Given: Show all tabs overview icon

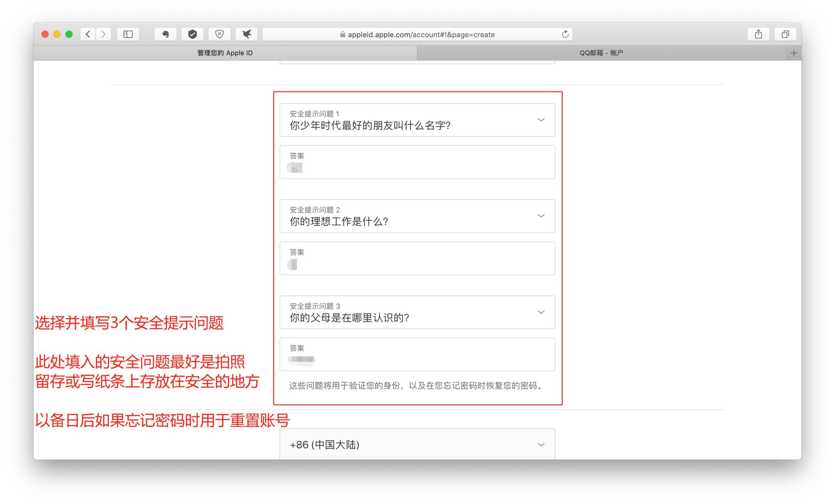Looking at the screenshot, I should coord(785,34).
